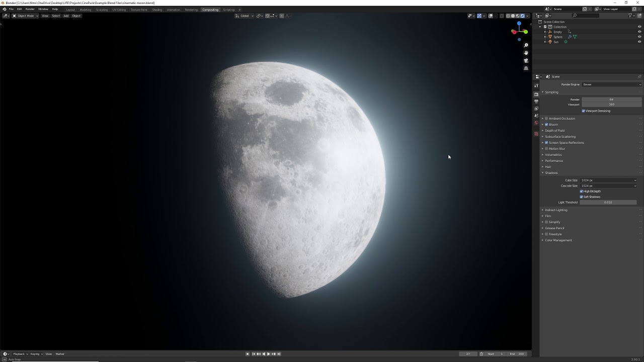Image resolution: width=644 pixels, height=362 pixels.
Task: Open the Tool properties tab icon
Action: 536,85
